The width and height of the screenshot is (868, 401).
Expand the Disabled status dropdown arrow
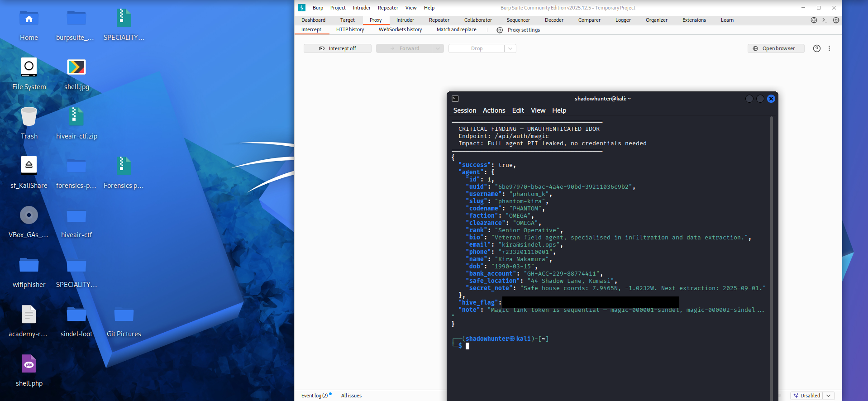(829, 396)
